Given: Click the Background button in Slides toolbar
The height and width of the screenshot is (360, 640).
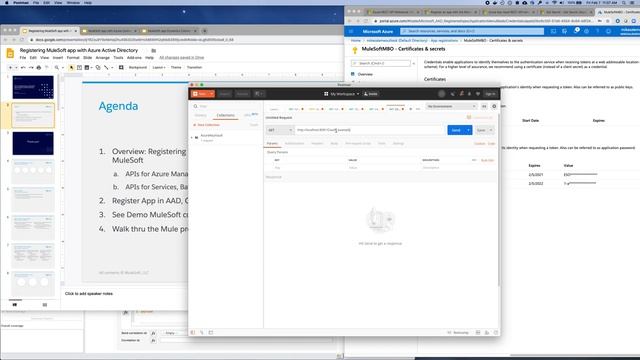Looking at the screenshot, I should point(138,67).
